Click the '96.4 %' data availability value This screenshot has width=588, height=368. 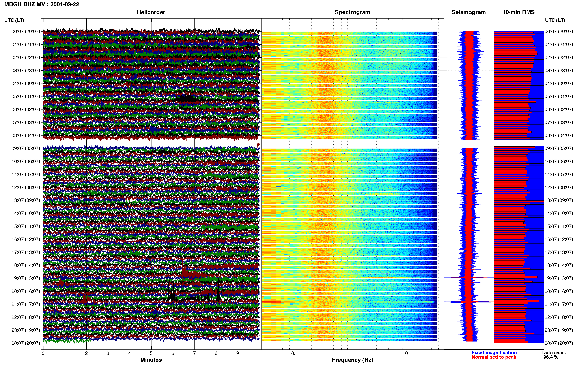(x=551, y=357)
